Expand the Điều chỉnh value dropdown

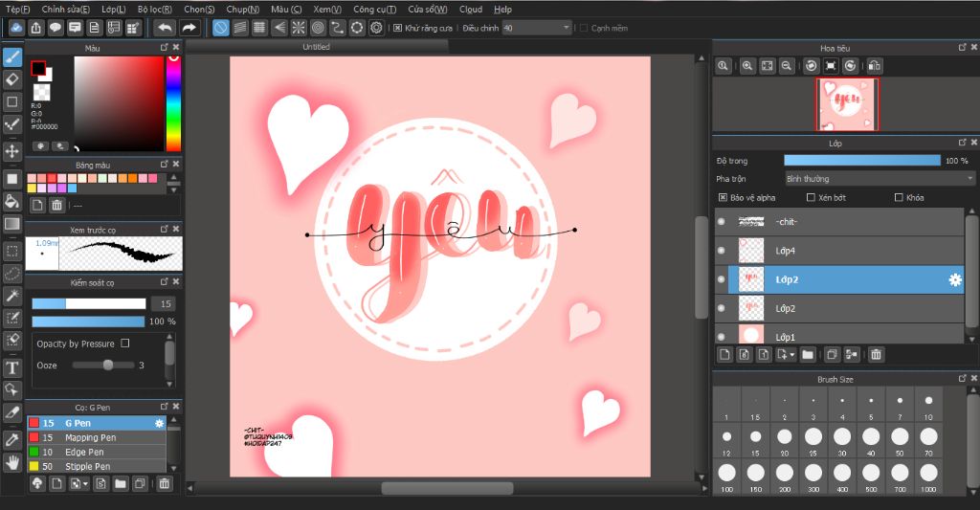pyautogui.click(x=567, y=29)
